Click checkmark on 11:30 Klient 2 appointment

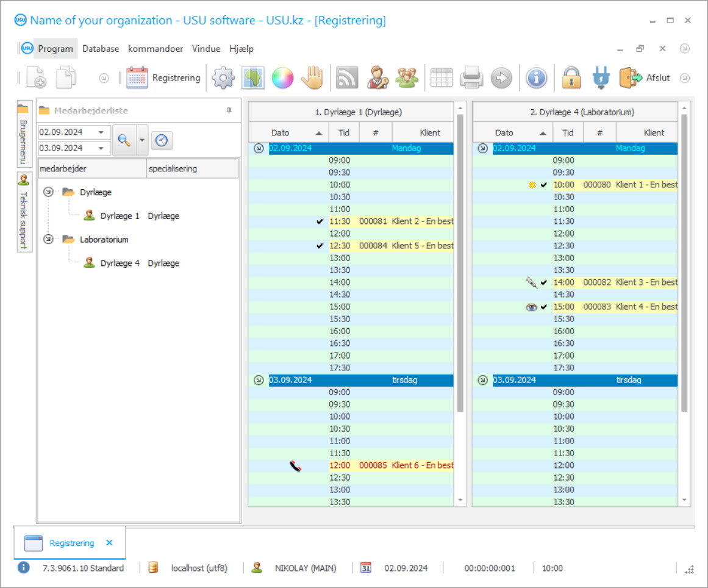[x=320, y=221]
